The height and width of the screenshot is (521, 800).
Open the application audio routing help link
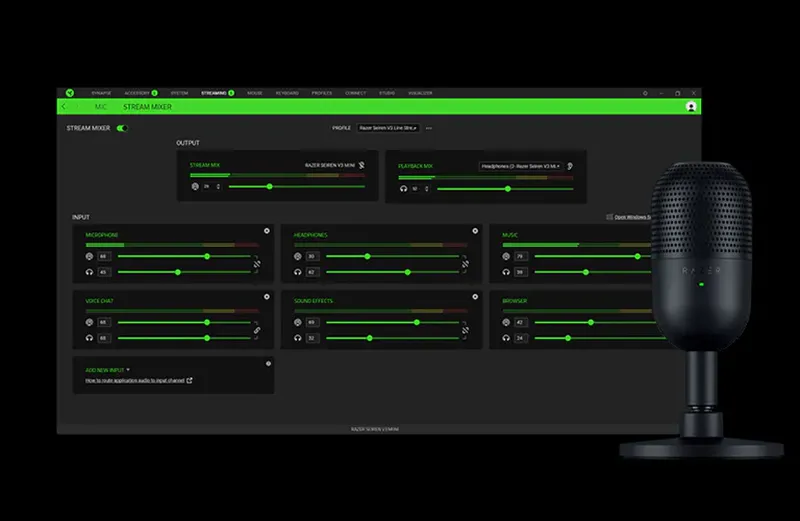[138, 381]
